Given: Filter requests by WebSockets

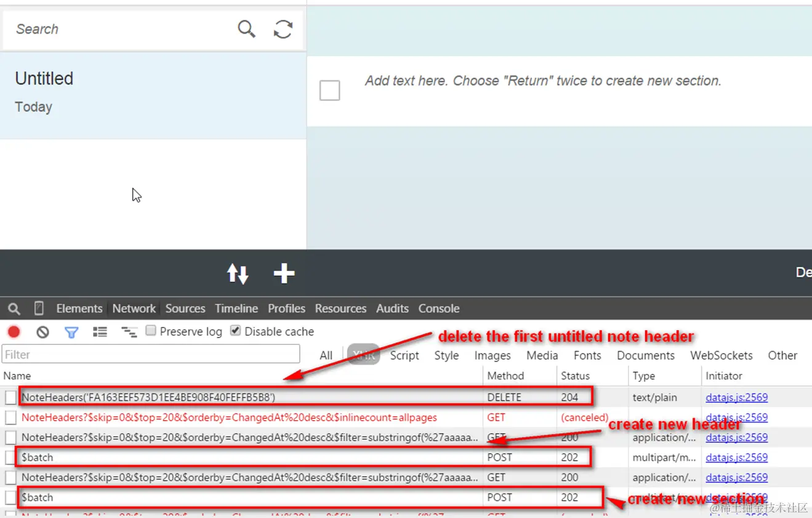Looking at the screenshot, I should [x=722, y=355].
